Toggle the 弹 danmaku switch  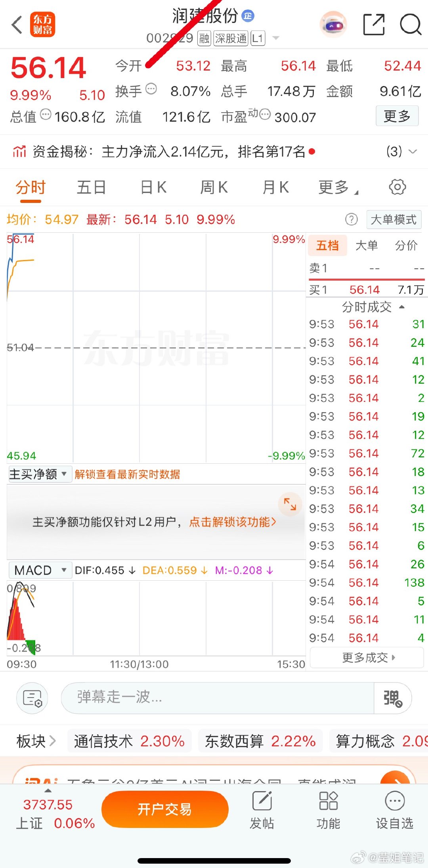click(x=393, y=698)
